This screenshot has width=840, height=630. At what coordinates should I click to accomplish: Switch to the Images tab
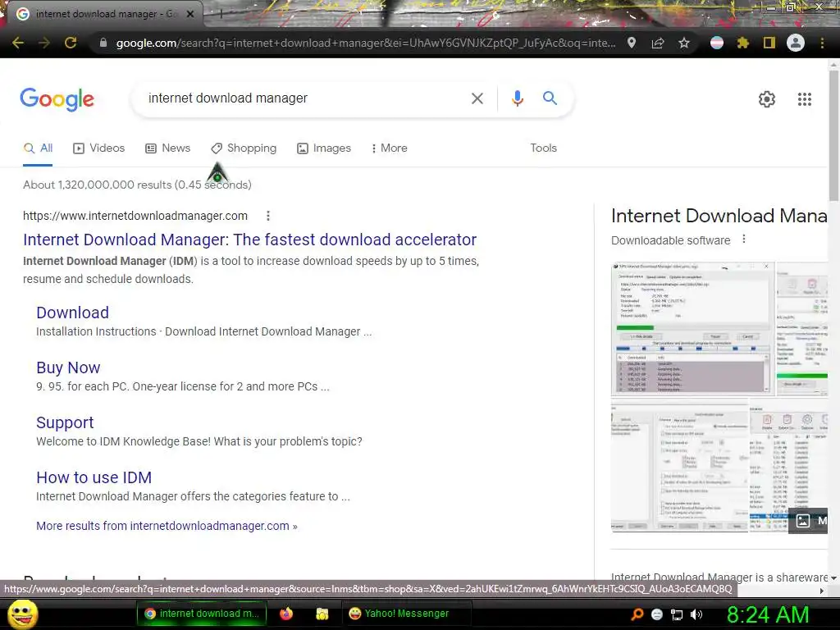click(324, 148)
